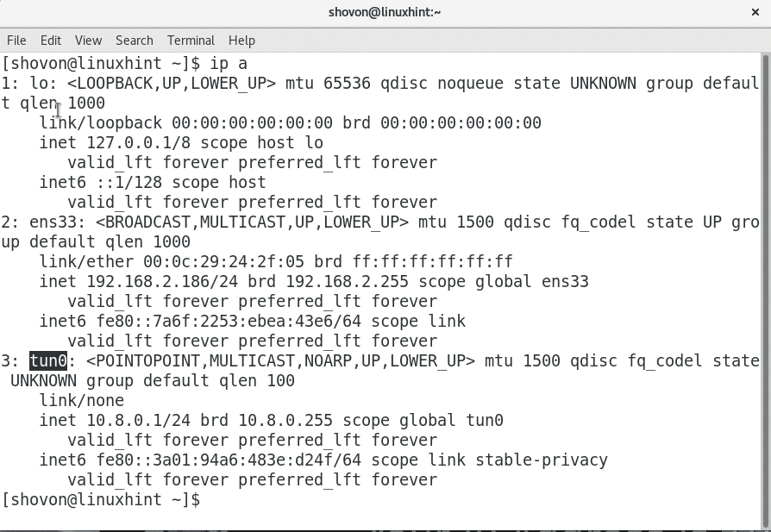This screenshot has height=532, width=771.
Task: Open the Search menu
Action: [134, 41]
